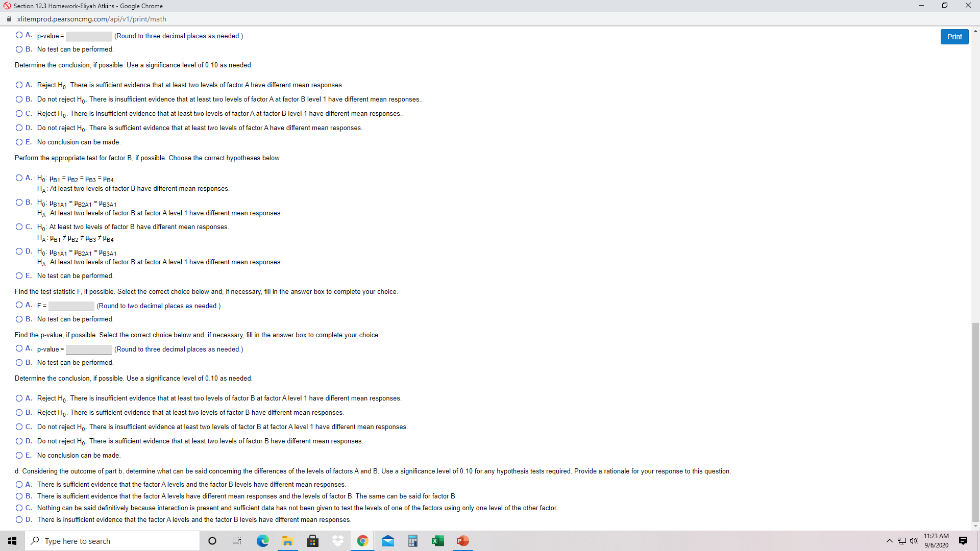The height and width of the screenshot is (551, 980).
Task: Open File Explorer from the taskbar
Action: click(287, 540)
